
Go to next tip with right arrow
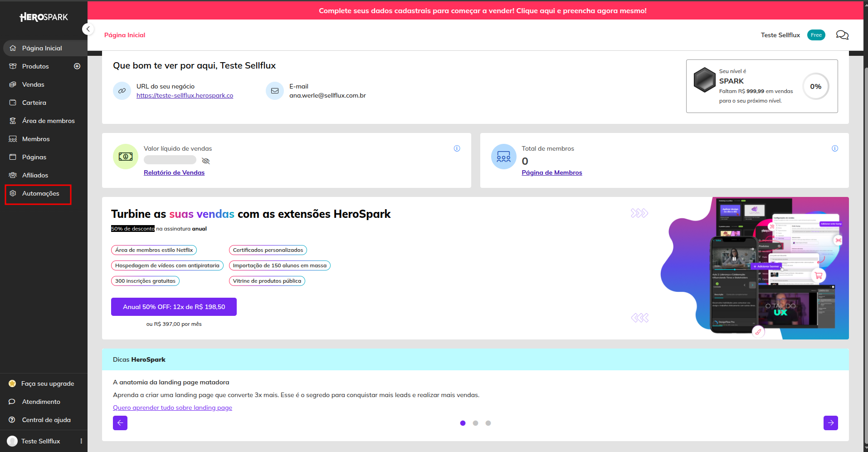pos(830,423)
